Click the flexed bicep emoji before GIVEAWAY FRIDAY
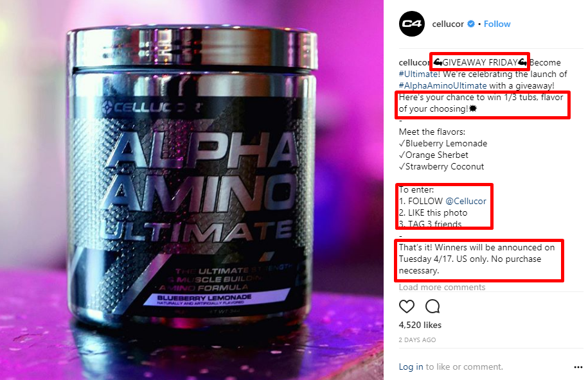The image size is (588, 380). tap(438, 62)
